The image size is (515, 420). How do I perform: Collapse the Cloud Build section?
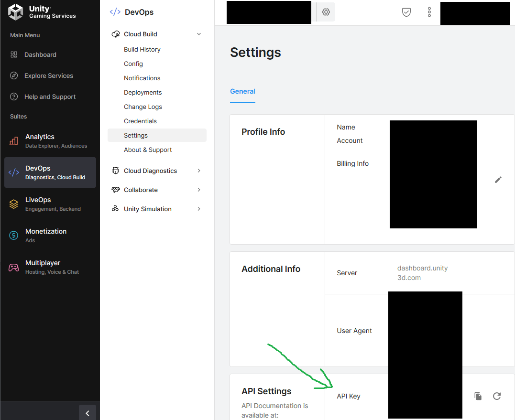199,34
